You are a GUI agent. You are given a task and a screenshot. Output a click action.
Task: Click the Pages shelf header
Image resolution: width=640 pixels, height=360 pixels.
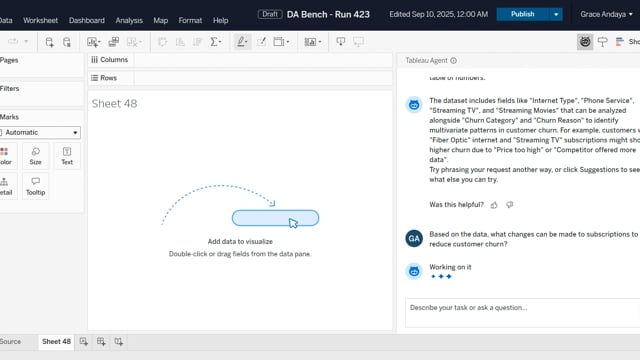(x=9, y=60)
